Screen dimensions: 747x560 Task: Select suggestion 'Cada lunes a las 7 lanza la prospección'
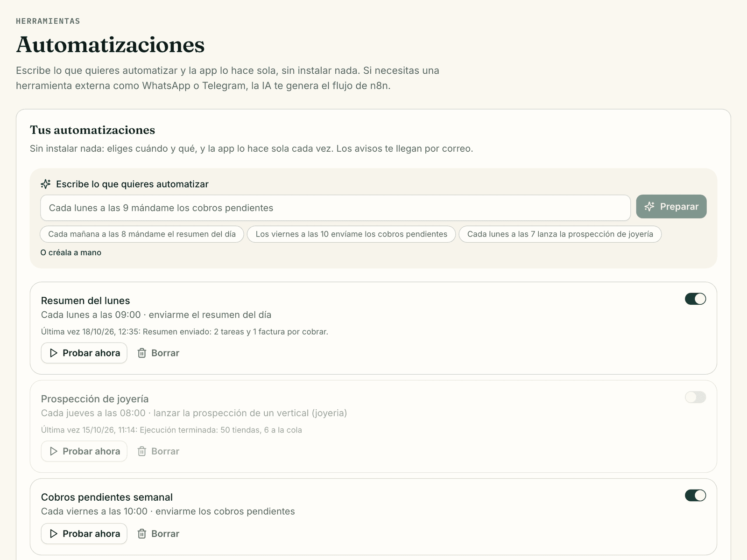pos(560,234)
